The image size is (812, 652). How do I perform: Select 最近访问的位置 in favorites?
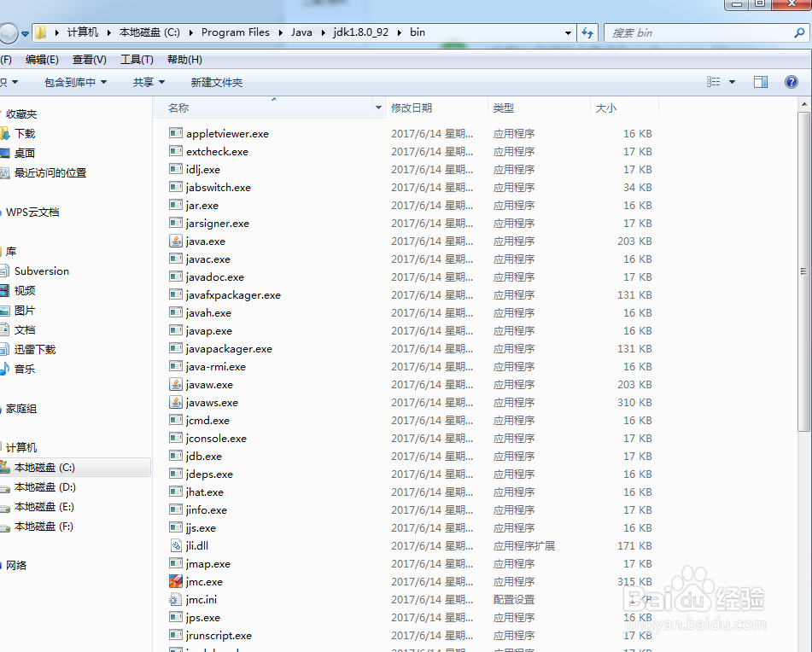(50, 173)
